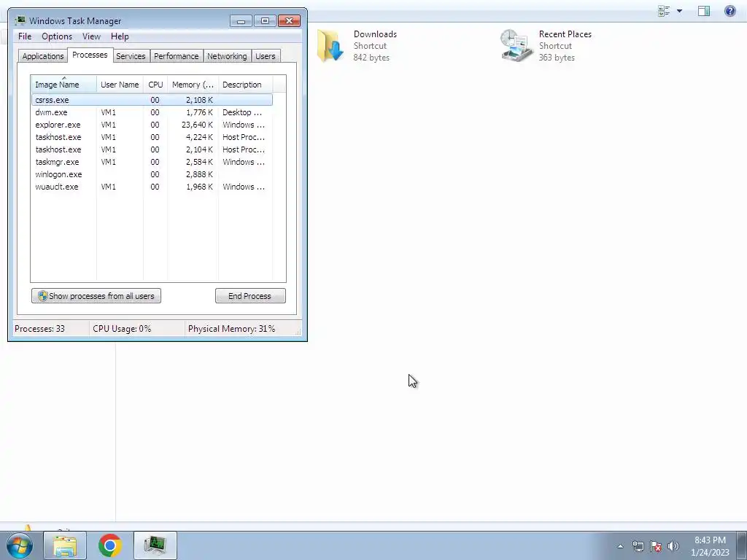Switch to the Networking tab

tap(228, 56)
